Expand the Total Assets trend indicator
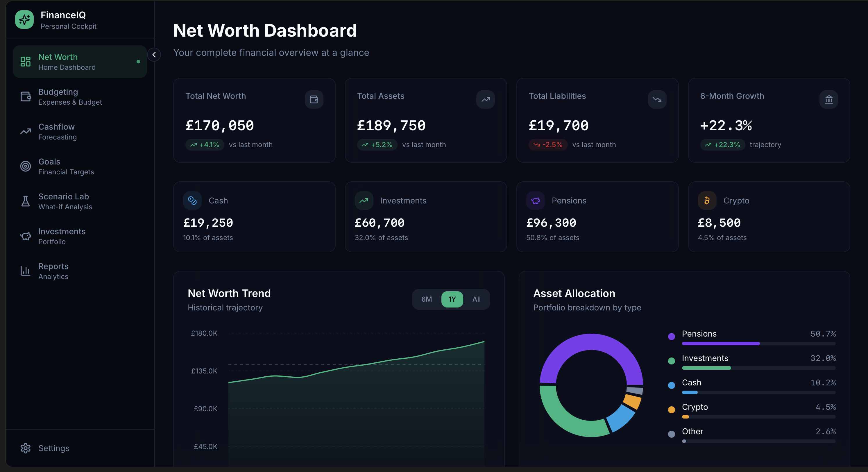The height and width of the screenshot is (472, 868). click(485, 99)
